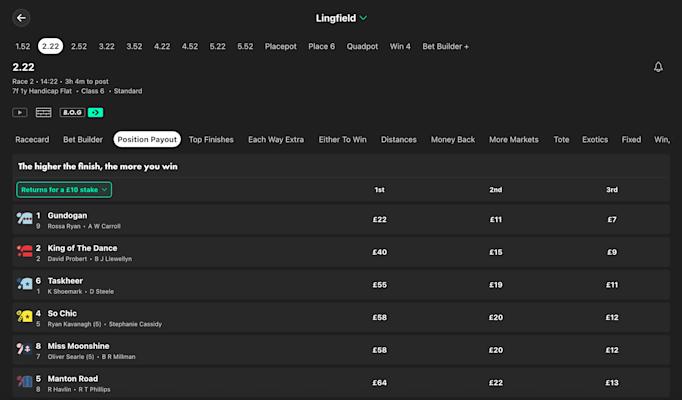Screen dimensions: 682x400
Task: Select Manton Road 1st place £64 payout
Action: (x=379, y=383)
